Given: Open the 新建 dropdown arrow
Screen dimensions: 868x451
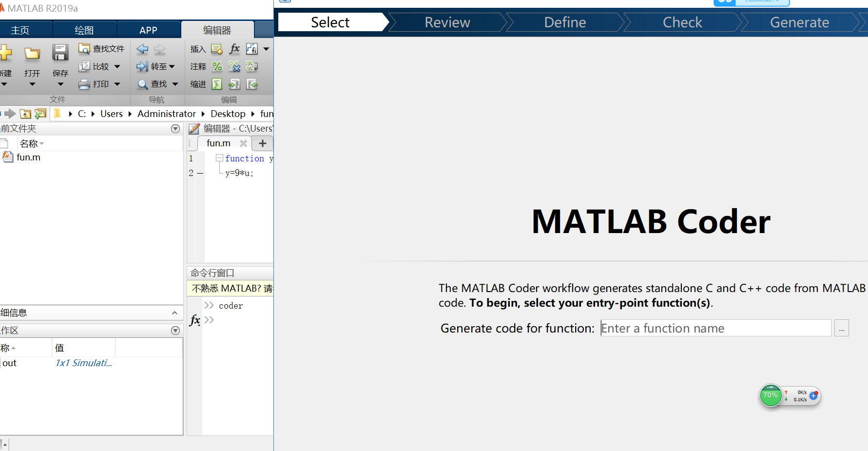Looking at the screenshot, I should coord(4,84).
